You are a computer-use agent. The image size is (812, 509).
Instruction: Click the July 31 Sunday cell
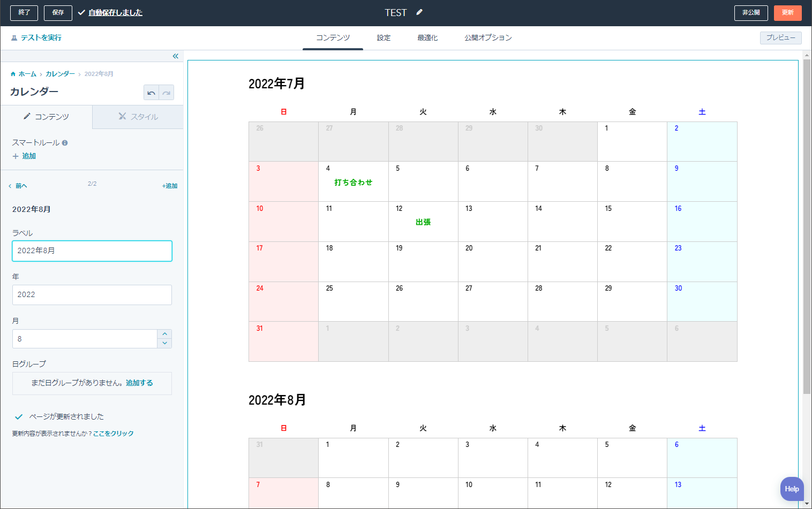[x=284, y=341]
